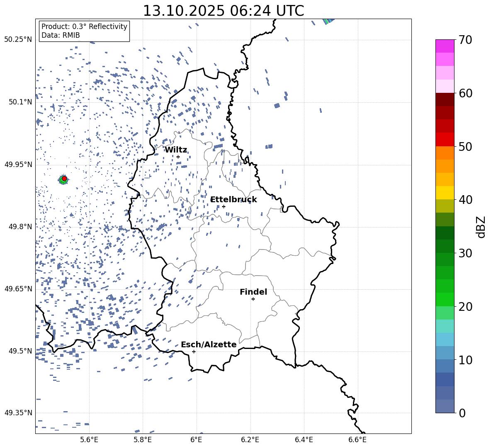Click the Ettelbruck city label
491x448 pixels.
[x=233, y=200]
